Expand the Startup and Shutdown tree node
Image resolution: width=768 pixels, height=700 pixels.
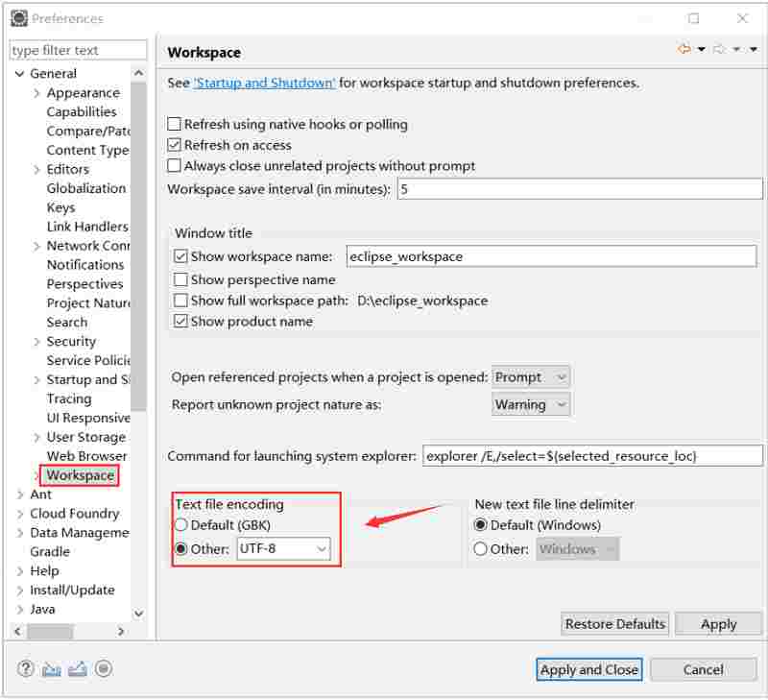coord(36,379)
